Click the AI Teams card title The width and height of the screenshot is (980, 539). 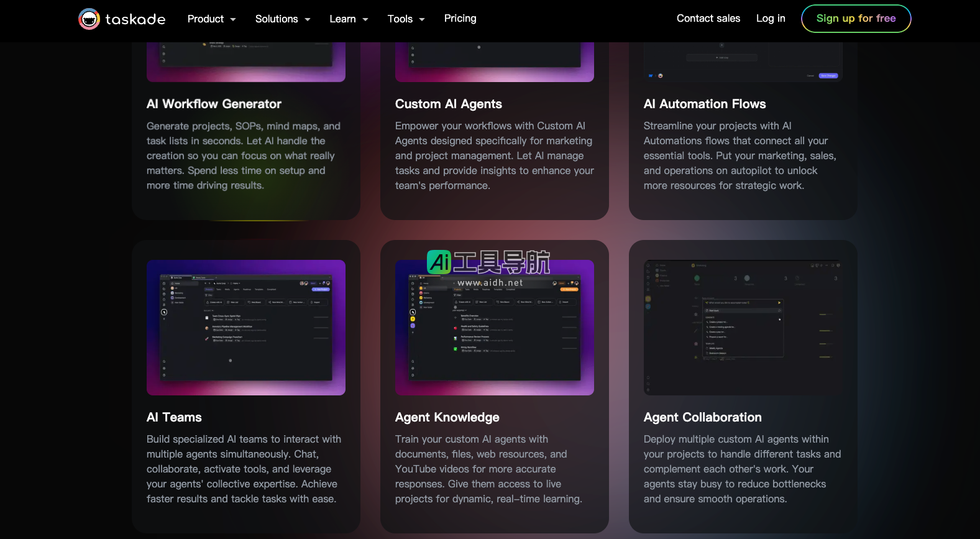click(174, 418)
